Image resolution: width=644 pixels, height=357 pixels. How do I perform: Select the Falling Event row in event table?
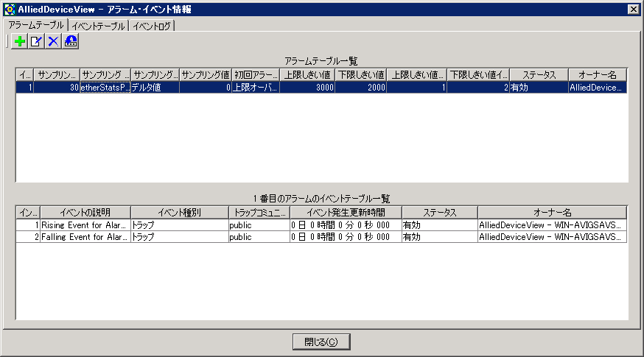(x=85, y=237)
